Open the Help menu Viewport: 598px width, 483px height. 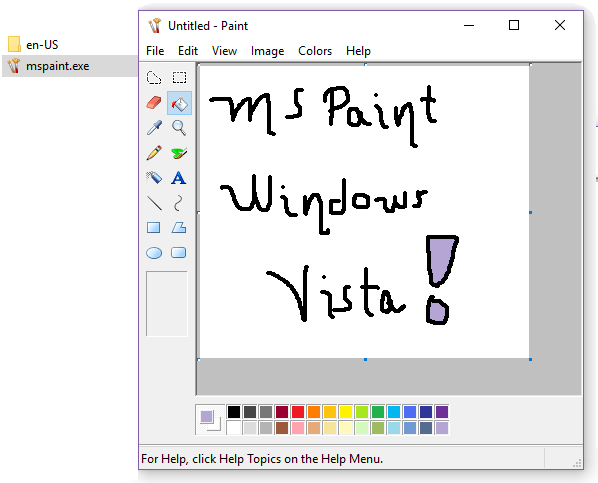click(358, 51)
